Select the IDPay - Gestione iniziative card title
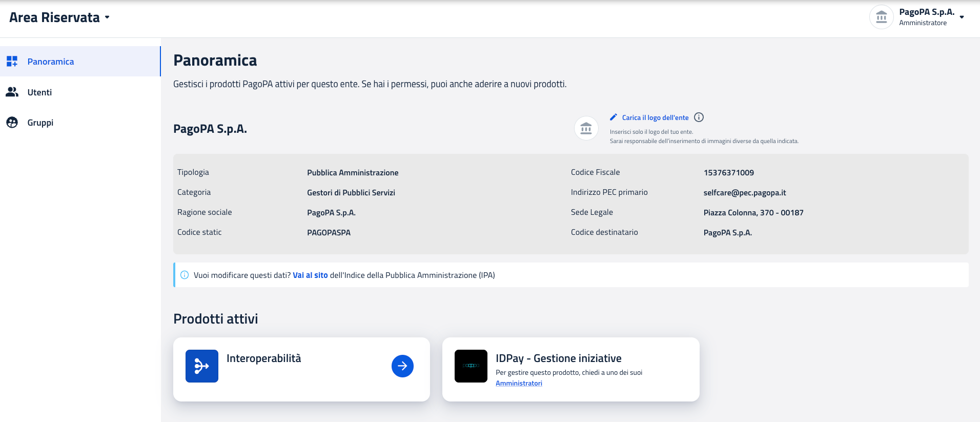The height and width of the screenshot is (422, 980). coord(558,358)
